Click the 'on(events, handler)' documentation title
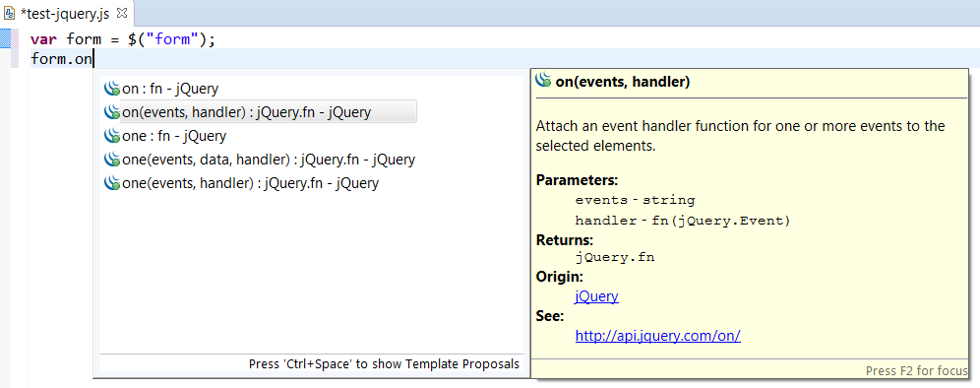Screen dimensions: 980x388 coord(623,82)
